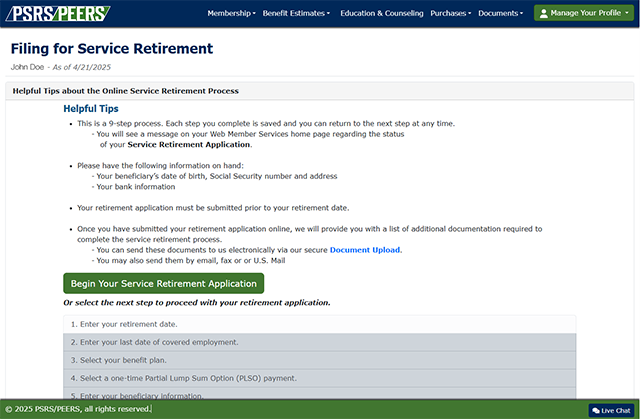This screenshot has height=420, width=640.
Task: Open the Benefit Estimates dropdown menu
Action: (296, 13)
